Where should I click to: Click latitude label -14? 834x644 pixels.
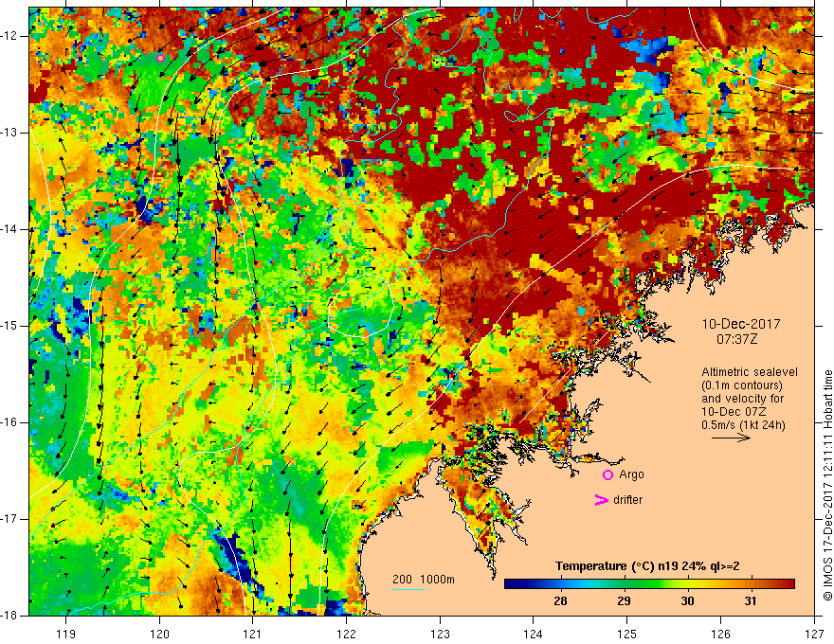pyautogui.click(x=9, y=229)
